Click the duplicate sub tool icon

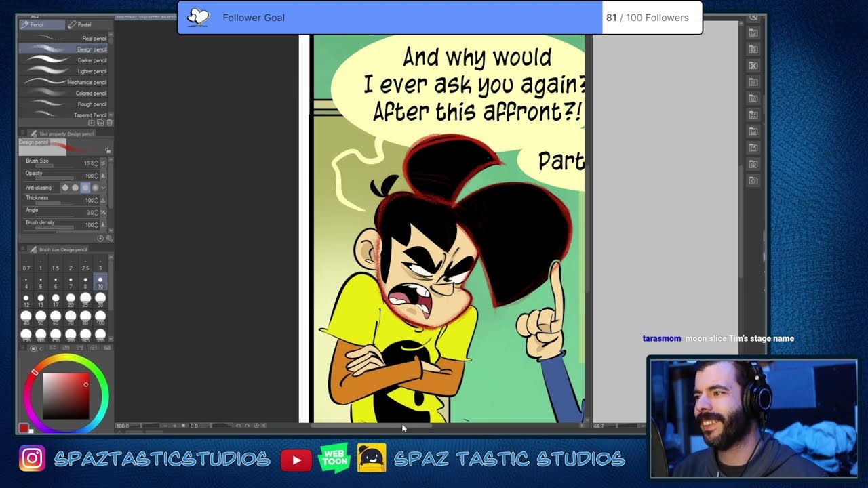(x=100, y=123)
